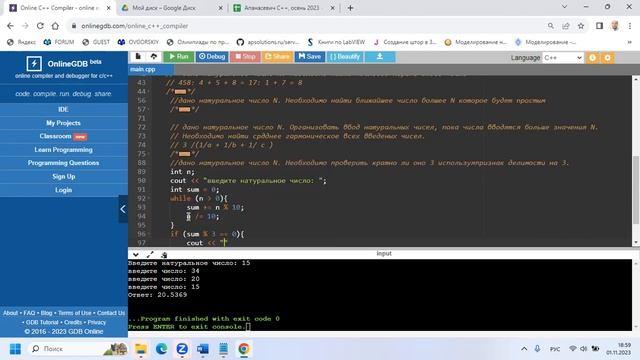This screenshot has width=640, height=360.
Task: Switch to the Google Диск browser tab
Action: (171, 8)
